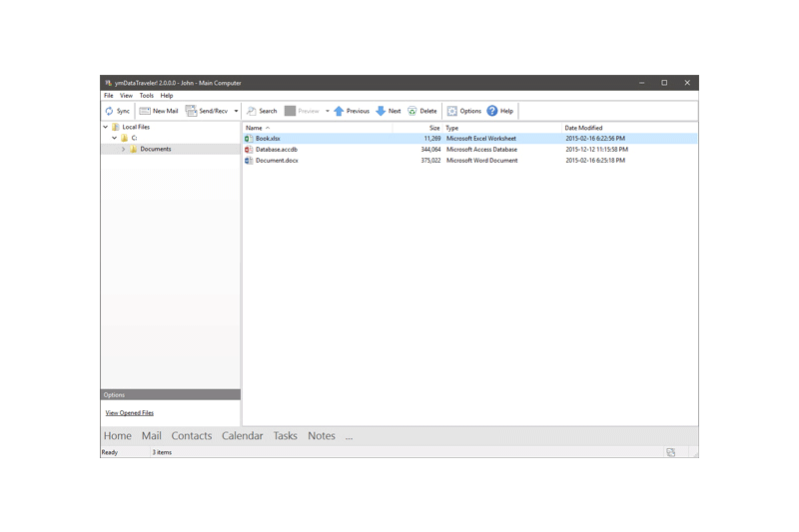This screenshot has height=532, width=799.
Task: Create a New Mail message
Action: [x=159, y=111]
